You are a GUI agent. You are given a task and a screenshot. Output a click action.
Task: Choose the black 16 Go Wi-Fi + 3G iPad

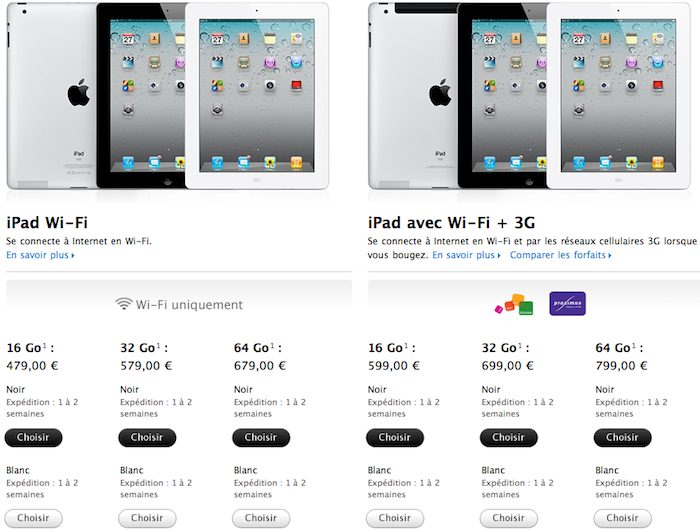pyautogui.click(x=395, y=437)
